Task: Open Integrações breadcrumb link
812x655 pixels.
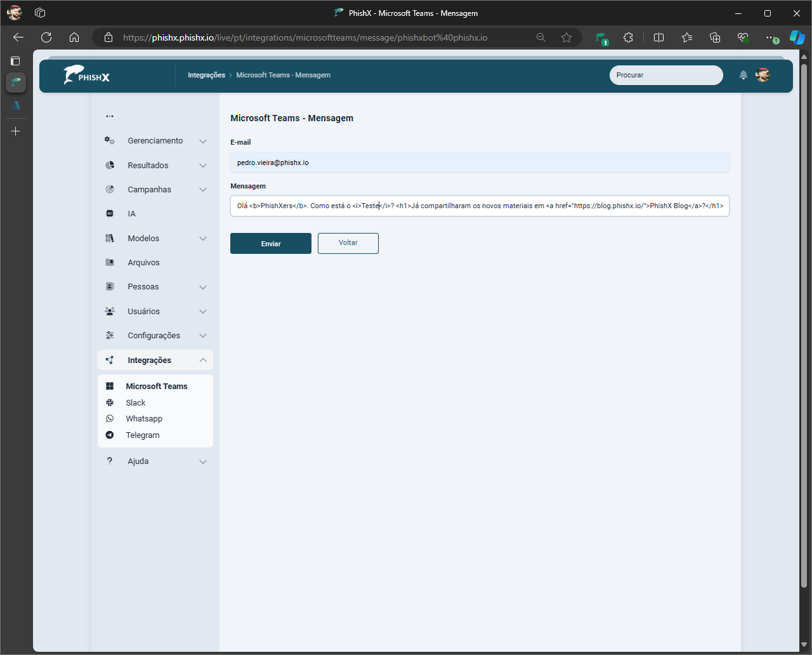Action: click(206, 75)
